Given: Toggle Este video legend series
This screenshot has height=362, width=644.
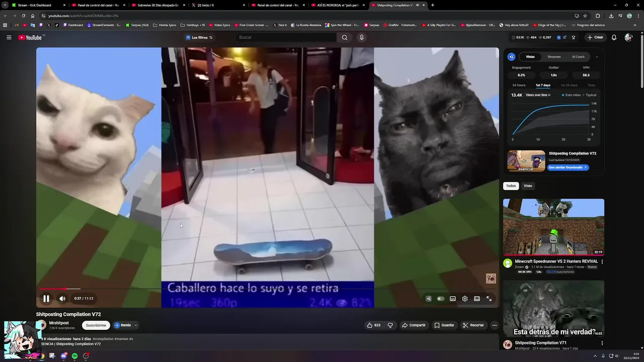Looking at the screenshot, I should pos(572,95).
